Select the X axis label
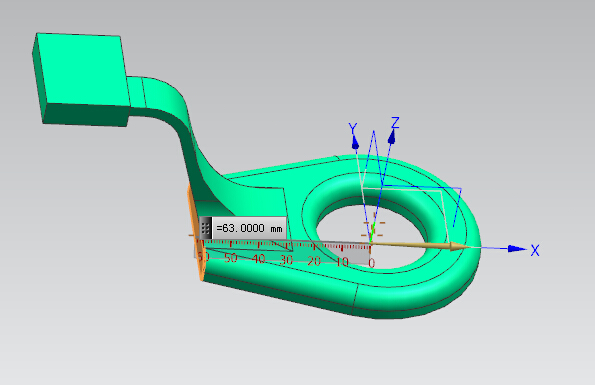Screen dimensions: 595x385 535,250
